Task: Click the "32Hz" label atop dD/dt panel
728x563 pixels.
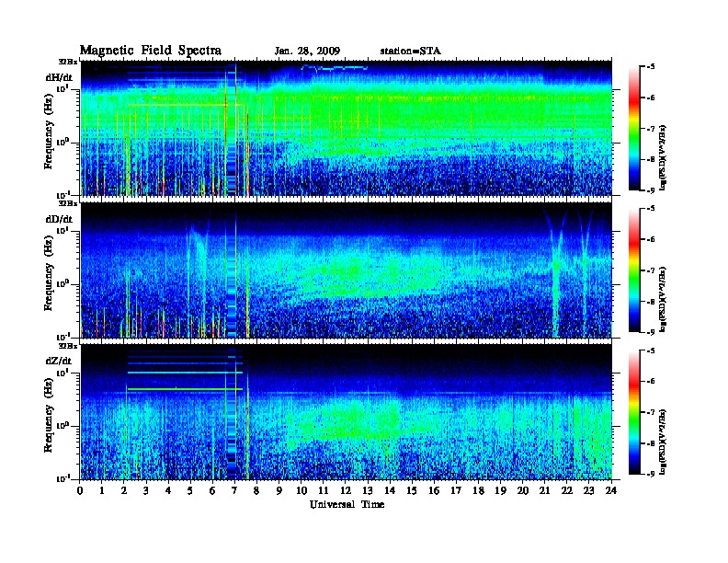Action: 68,203
